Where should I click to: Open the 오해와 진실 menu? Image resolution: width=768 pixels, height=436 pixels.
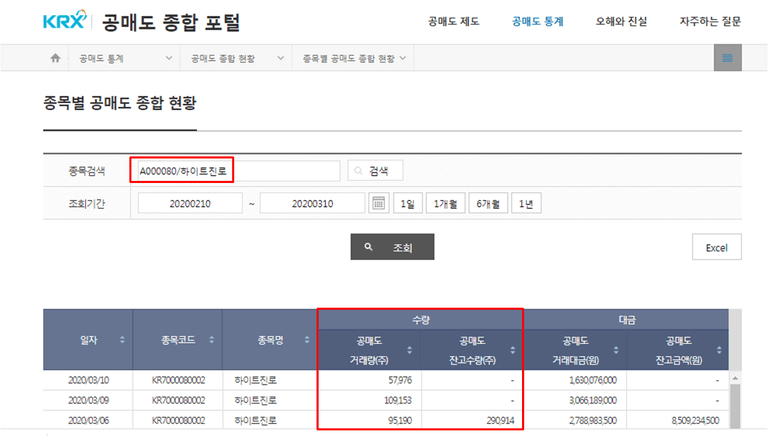621,22
